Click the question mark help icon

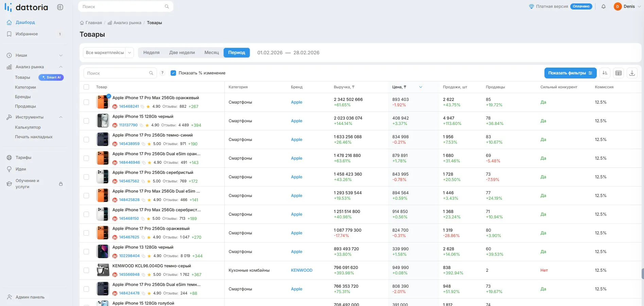click(162, 73)
